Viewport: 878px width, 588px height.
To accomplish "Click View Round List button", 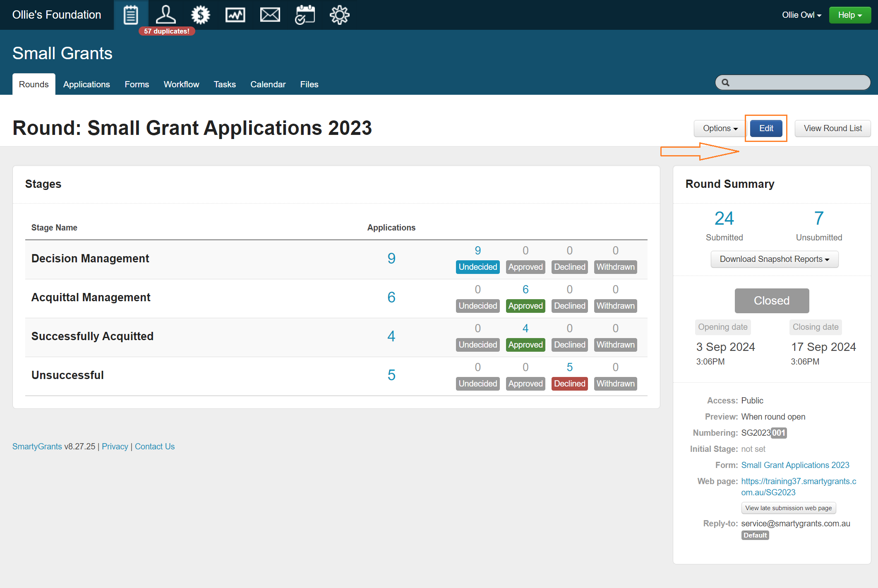I will [x=832, y=128].
